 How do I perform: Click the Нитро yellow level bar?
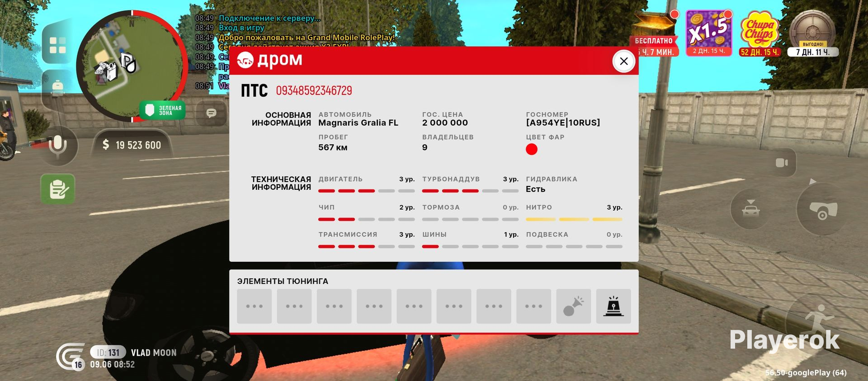[574, 219]
